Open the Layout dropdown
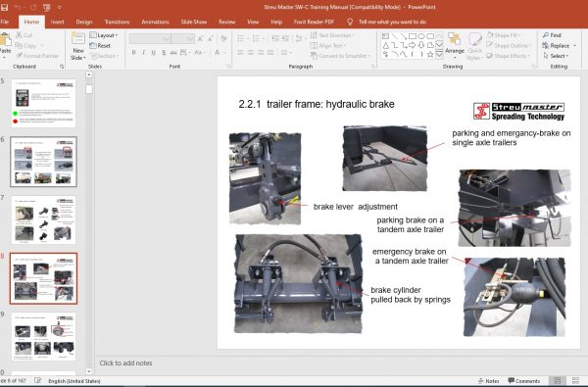The width and height of the screenshot is (588, 387). (x=104, y=35)
